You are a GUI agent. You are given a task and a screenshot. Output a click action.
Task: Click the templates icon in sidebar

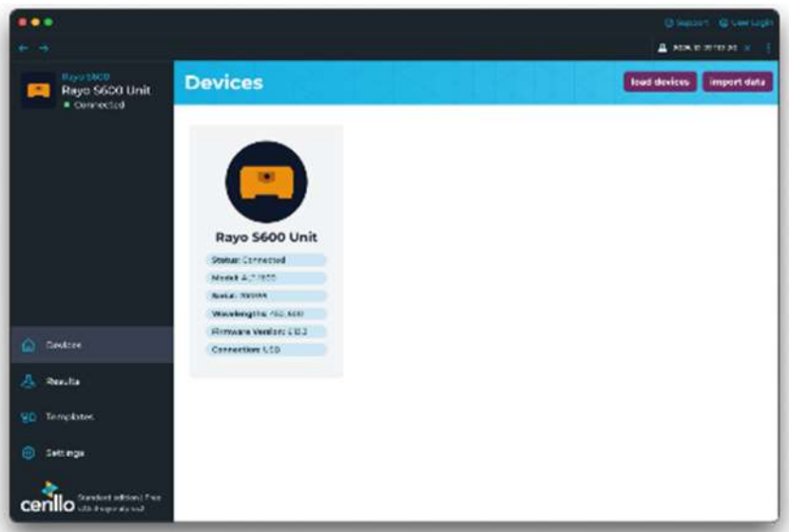[29, 417]
